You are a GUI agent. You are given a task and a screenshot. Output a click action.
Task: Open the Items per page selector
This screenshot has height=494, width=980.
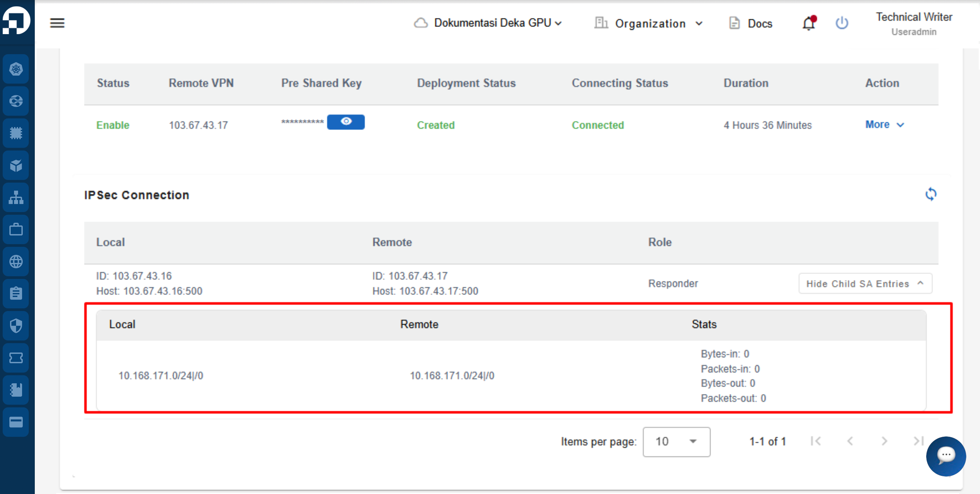point(676,441)
